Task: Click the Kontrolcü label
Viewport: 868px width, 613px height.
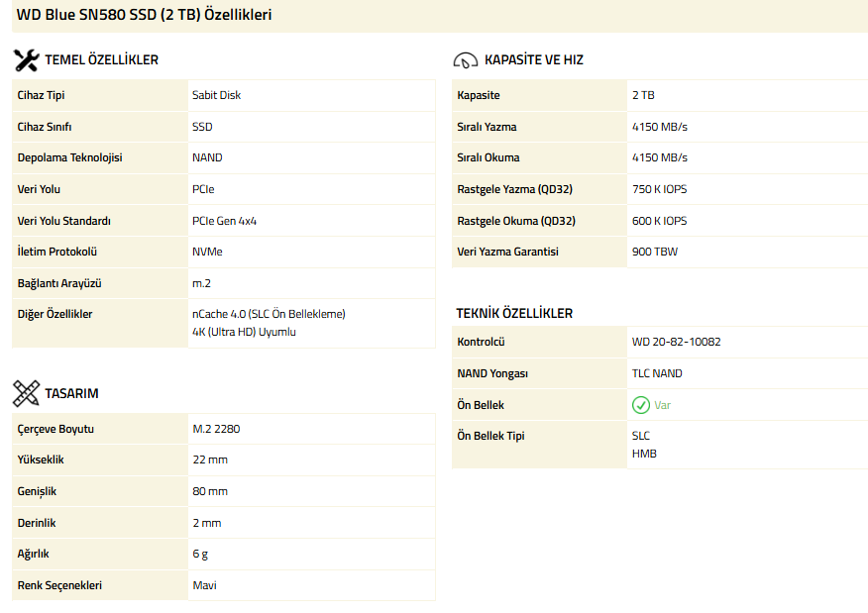Action: [481, 342]
